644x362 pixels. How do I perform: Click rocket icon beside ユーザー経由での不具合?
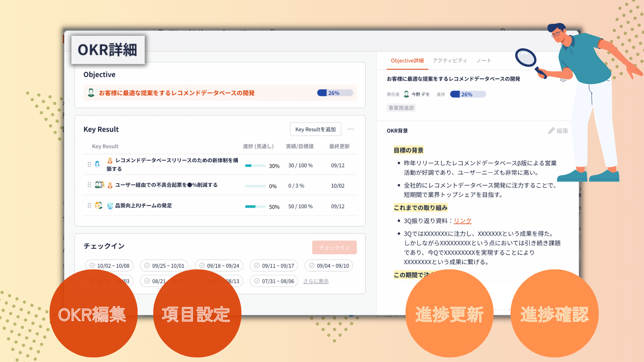pos(110,185)
